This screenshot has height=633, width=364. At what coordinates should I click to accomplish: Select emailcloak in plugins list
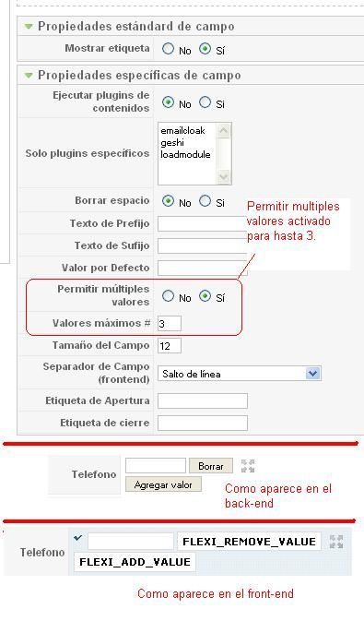coord(182,131)
